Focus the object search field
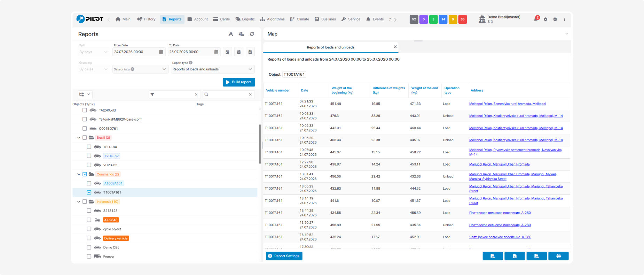The image size is (644, 275). 229,94
